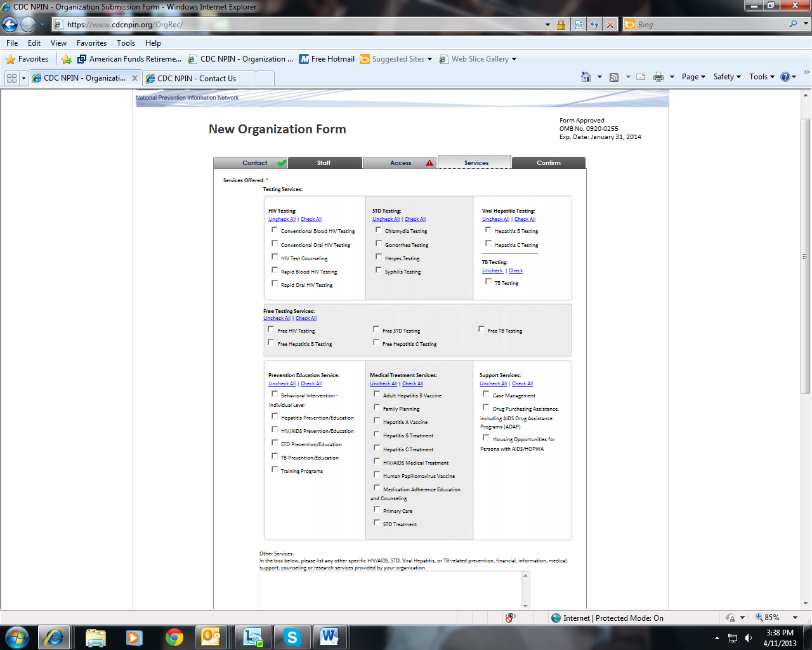Expand the Suggested Sites dropdown
Screen dimensions: 812x650
pos(429,59)
